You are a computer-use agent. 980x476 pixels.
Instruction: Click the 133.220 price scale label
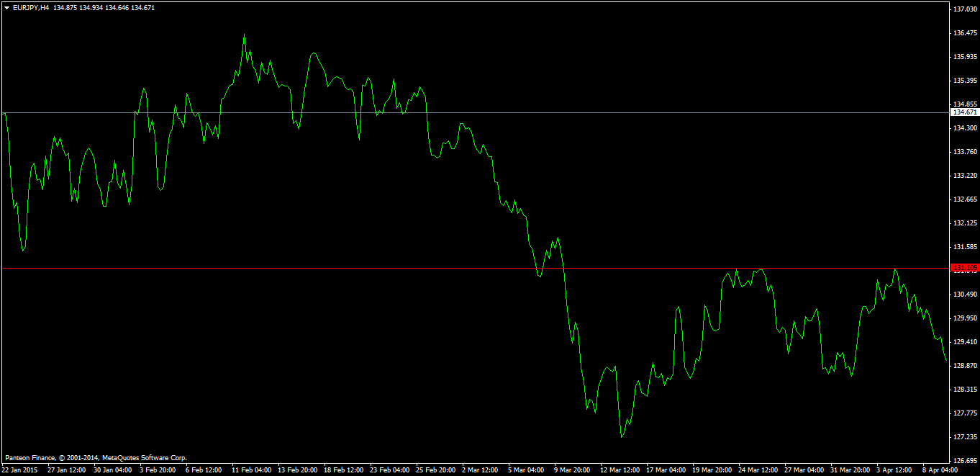tap(964, 176)
